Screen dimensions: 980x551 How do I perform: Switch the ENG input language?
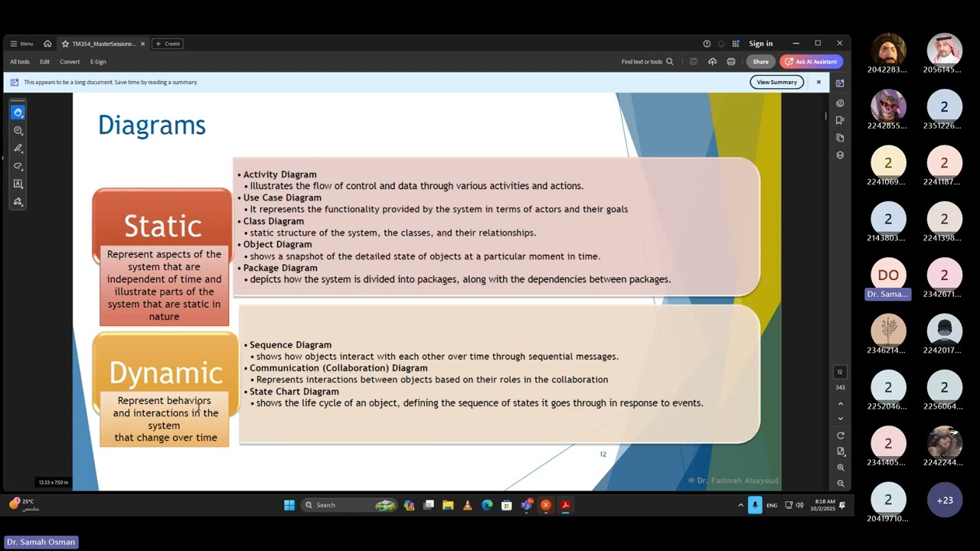coord(772,505)
